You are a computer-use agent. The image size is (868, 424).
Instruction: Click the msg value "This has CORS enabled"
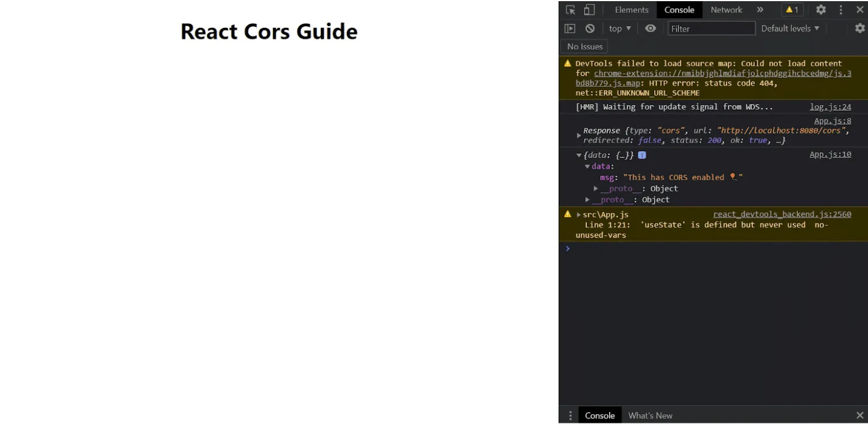(x=683, y=177)
